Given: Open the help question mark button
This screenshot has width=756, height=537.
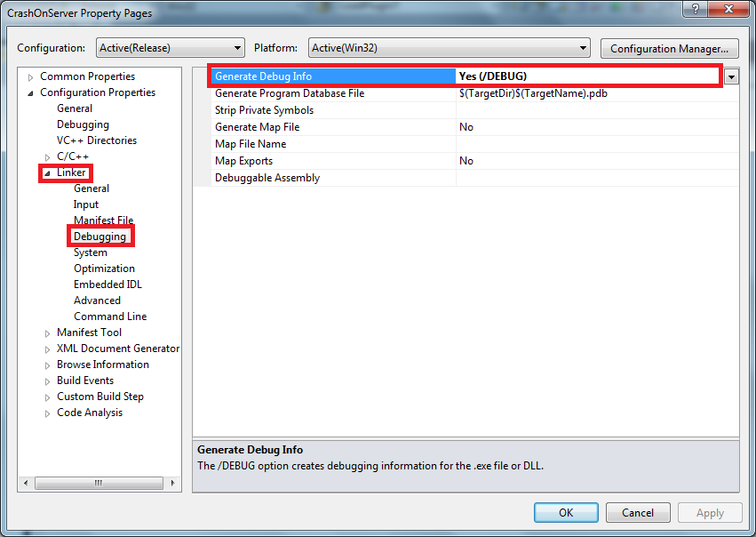Looking at the screenshot, I should [x=695, y=11].
